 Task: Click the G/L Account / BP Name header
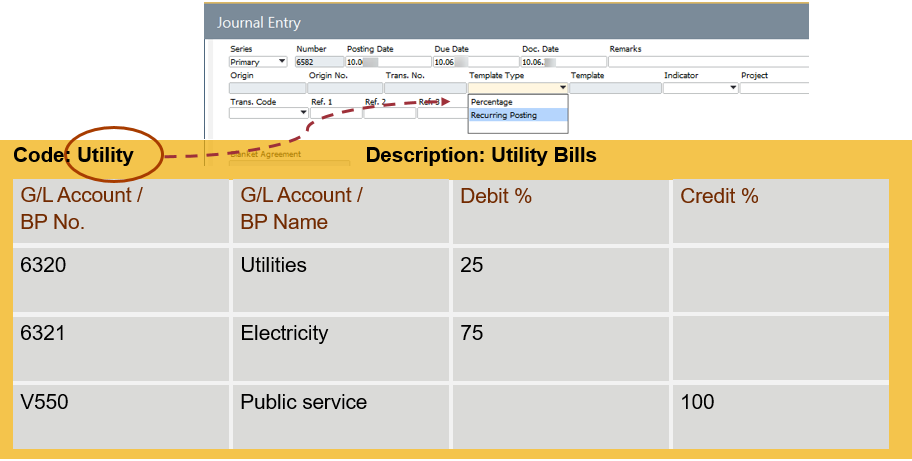coord(341,211)
